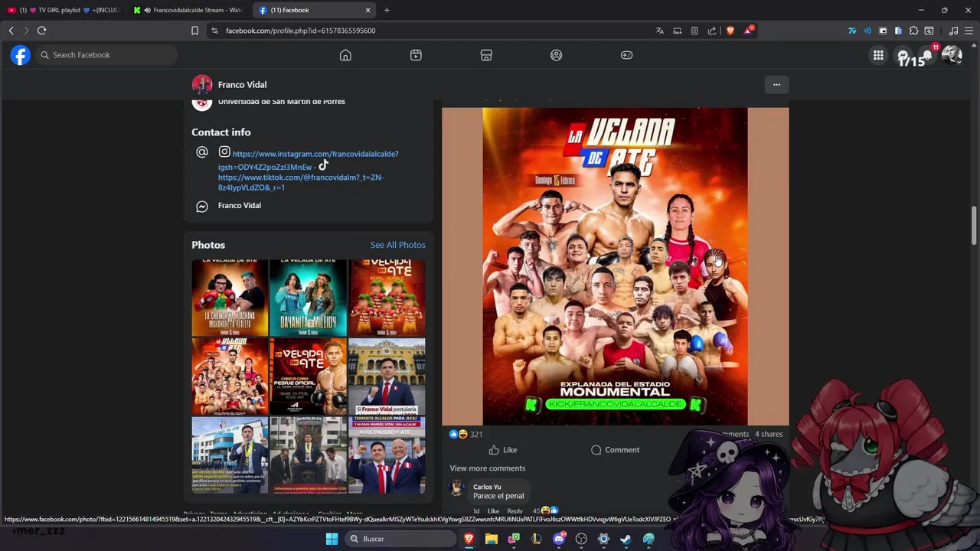Click the translate page icon
Viewport: 980px width, 551px height.
point(659,31)
